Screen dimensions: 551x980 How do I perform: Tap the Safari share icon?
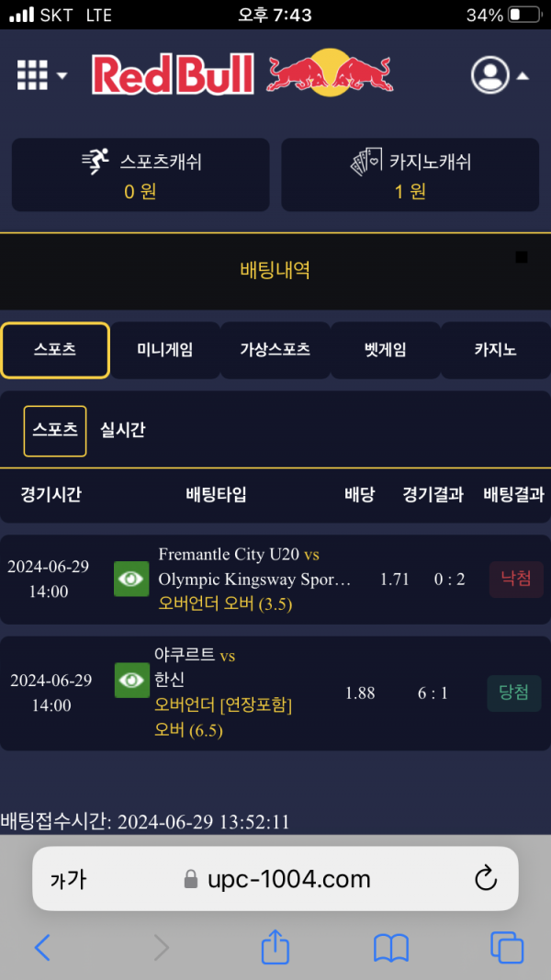click(x=275, y=948)
